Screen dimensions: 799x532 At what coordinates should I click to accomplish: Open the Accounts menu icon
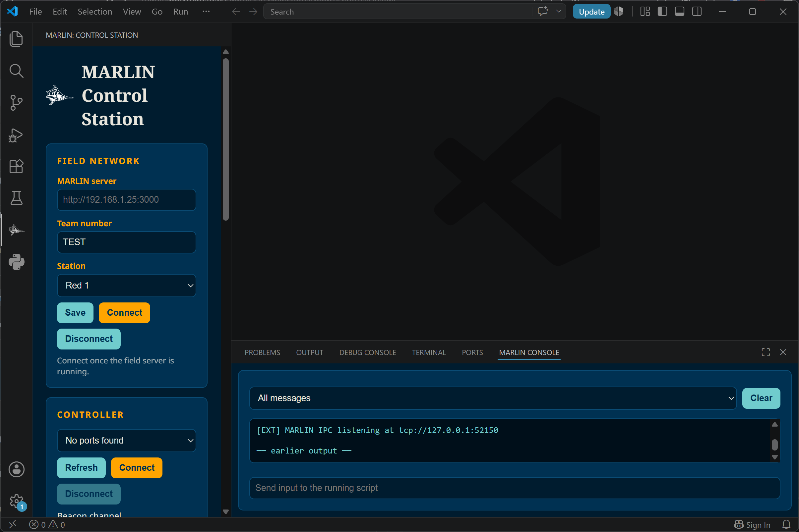click(x=16, y=470)
